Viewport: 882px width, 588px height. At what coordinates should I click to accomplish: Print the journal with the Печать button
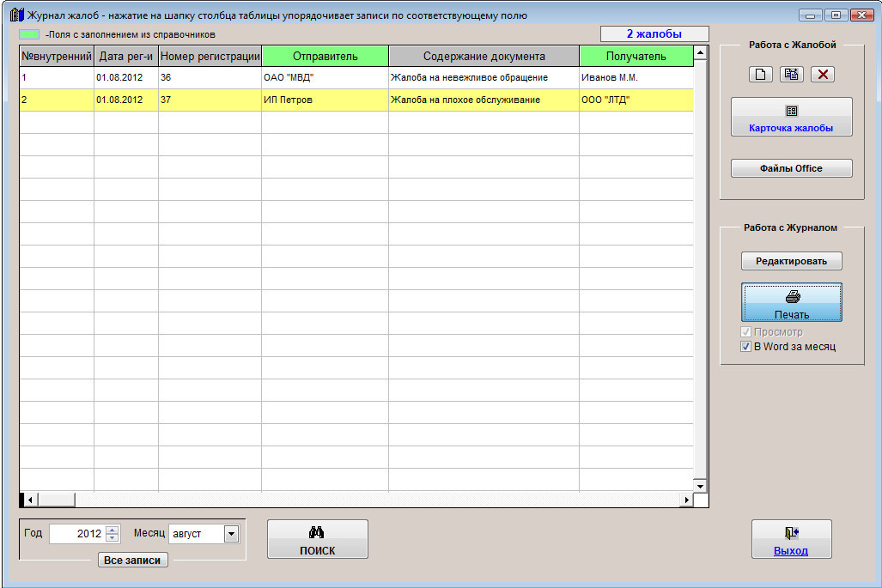click(792, 302)
